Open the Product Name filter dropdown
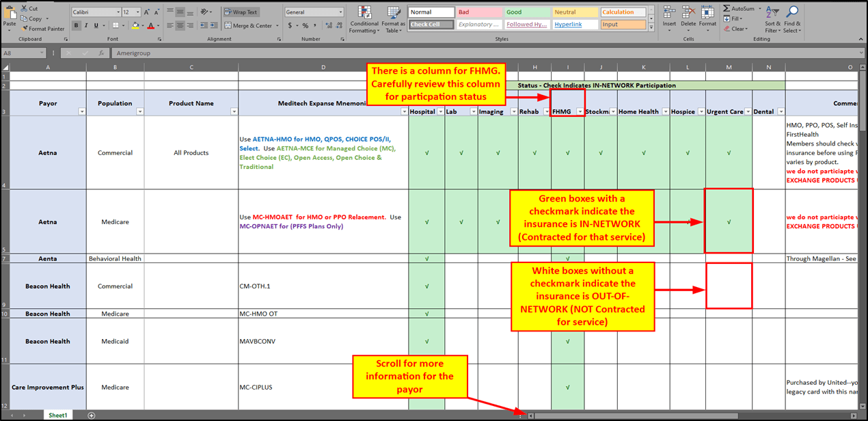The image size is (868, 421). (x=234, y=111)
